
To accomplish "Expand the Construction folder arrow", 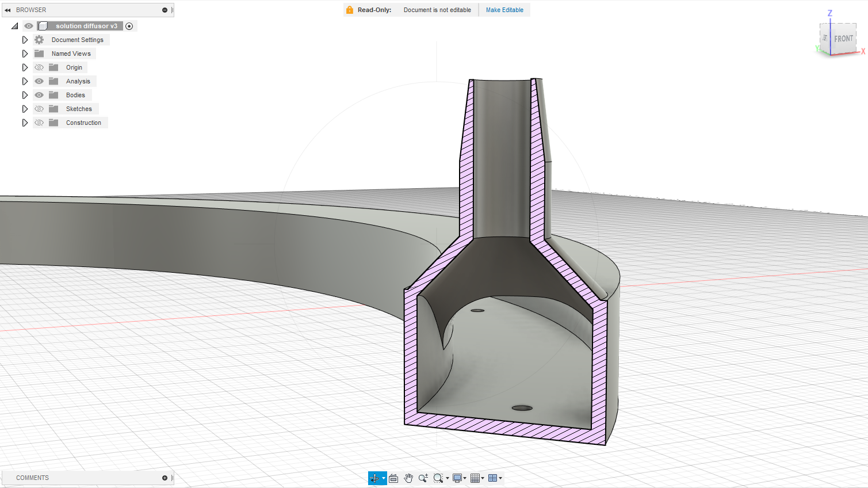I will point(25,123).
